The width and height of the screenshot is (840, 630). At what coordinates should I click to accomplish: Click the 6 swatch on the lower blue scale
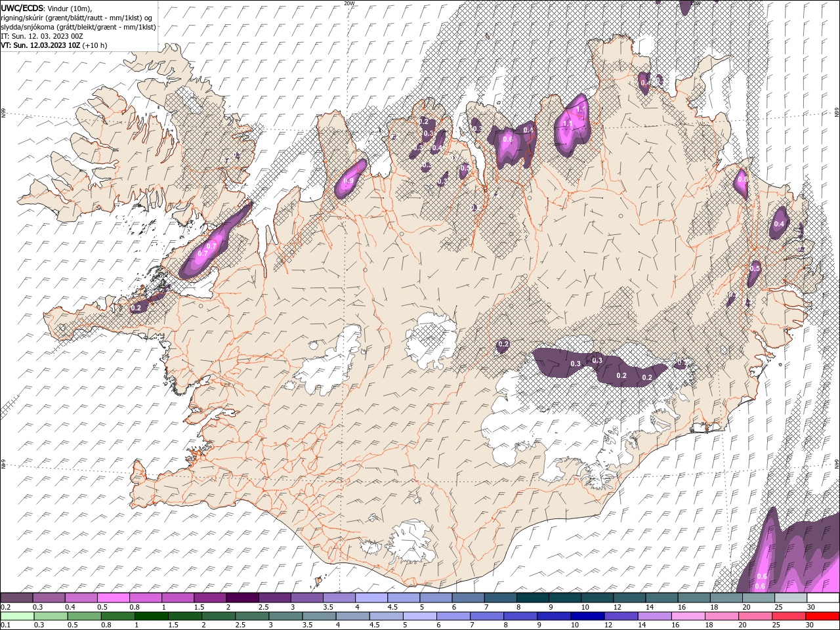coord(453,616)
